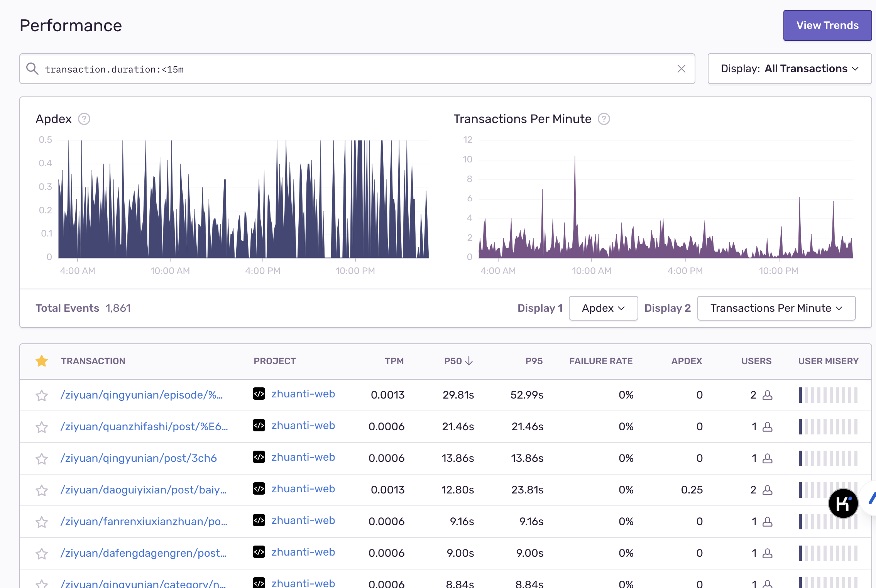Expand Display 2 Transactions Per Minute dropdown

(x=776, y=308)
